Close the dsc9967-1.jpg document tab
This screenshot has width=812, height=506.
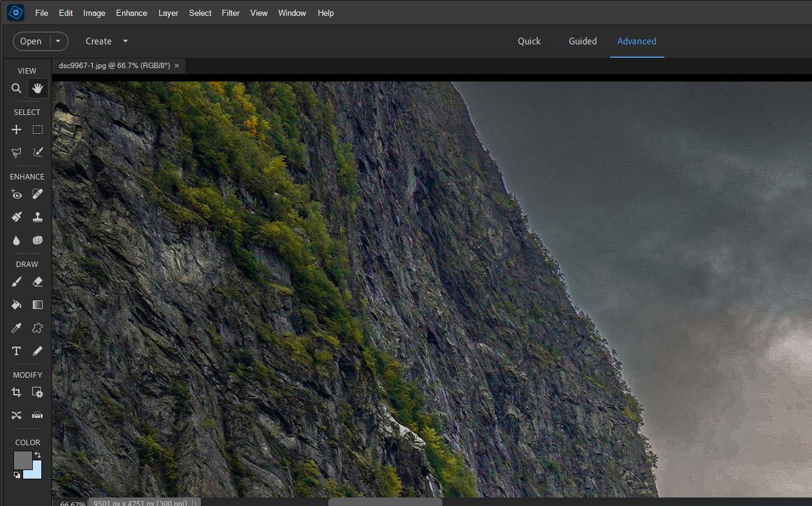click(177, 66)
